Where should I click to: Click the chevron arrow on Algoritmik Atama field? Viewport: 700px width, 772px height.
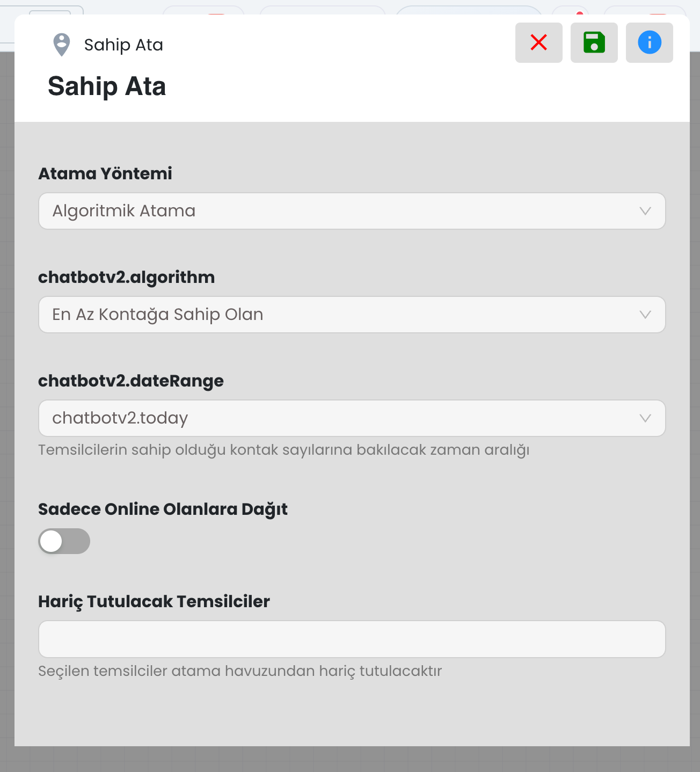(645, 211)
